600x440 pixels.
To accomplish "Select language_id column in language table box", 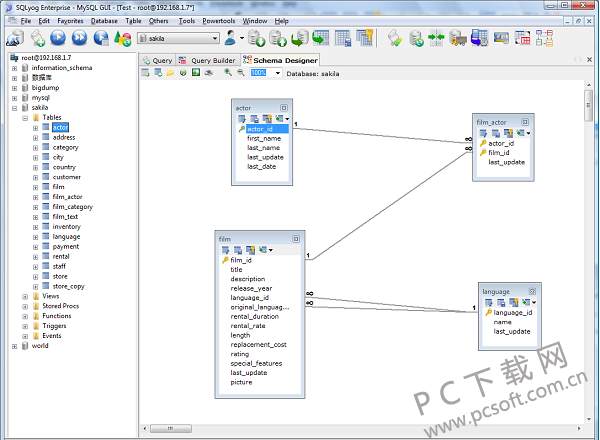I will [x=512, y=313].
